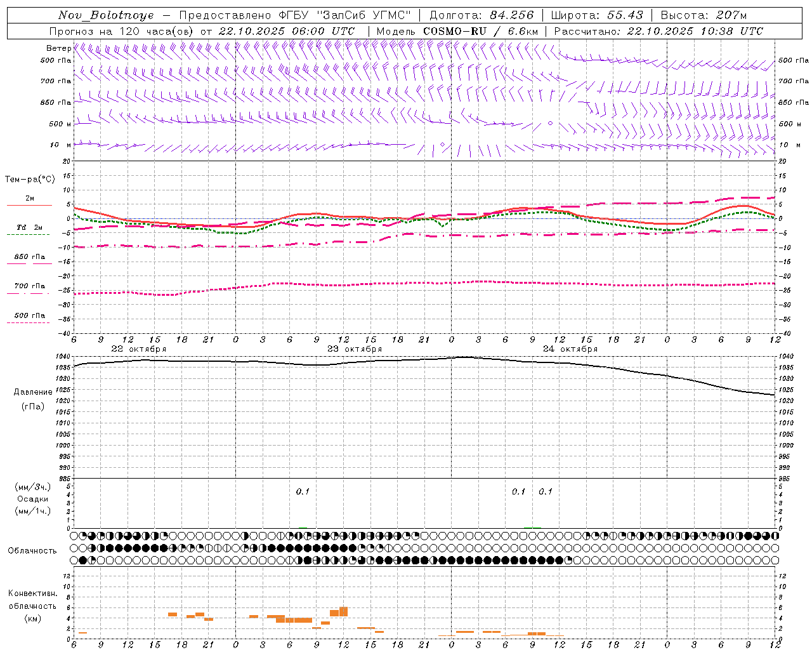Click the Тем-ра(°C) panel label
This screenshot has height=650, width=812.
coord(30,180)
